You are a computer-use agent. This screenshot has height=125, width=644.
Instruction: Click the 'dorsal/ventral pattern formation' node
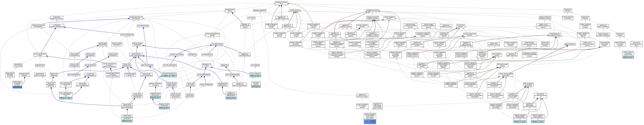pos(40,75)
